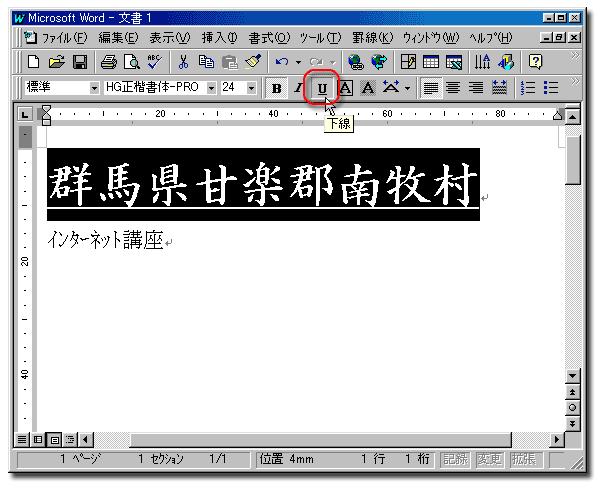The width and height of the screenshot is (600, 488).
Task: Apply character shading A icon
Action: pos(368,88)
